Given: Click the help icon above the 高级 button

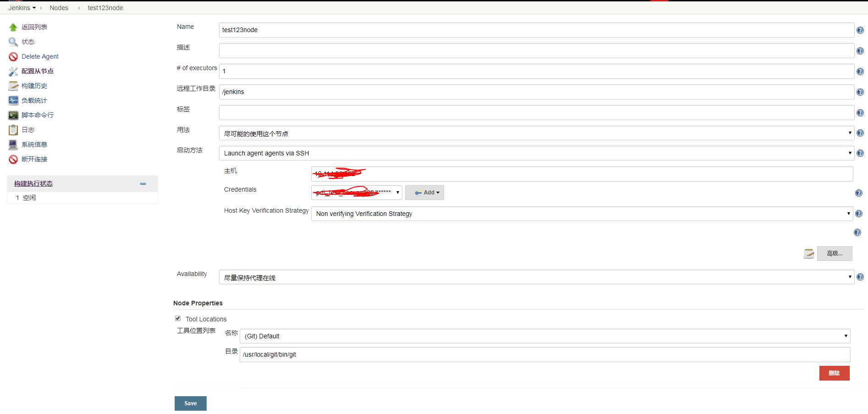Looking at the screenshot, I should point(857,232).
